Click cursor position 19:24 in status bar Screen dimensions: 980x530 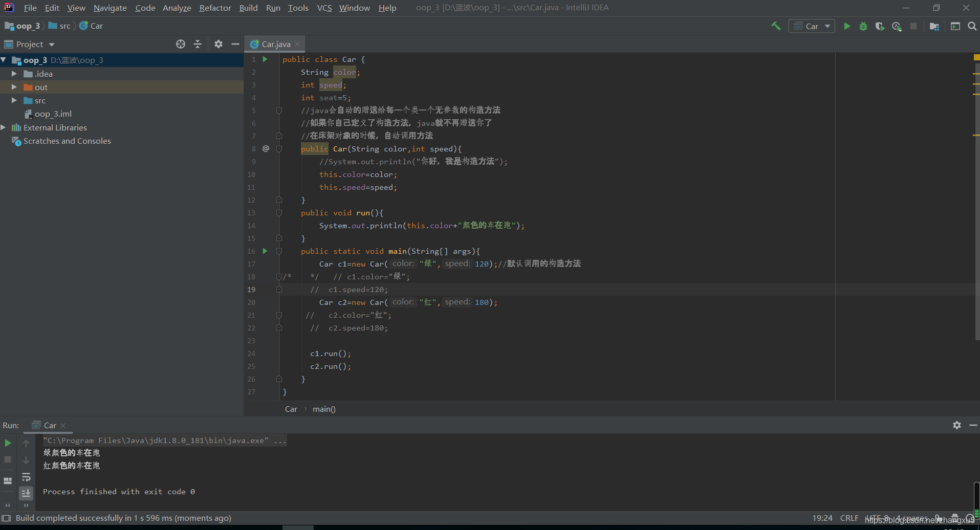[822, 518]
